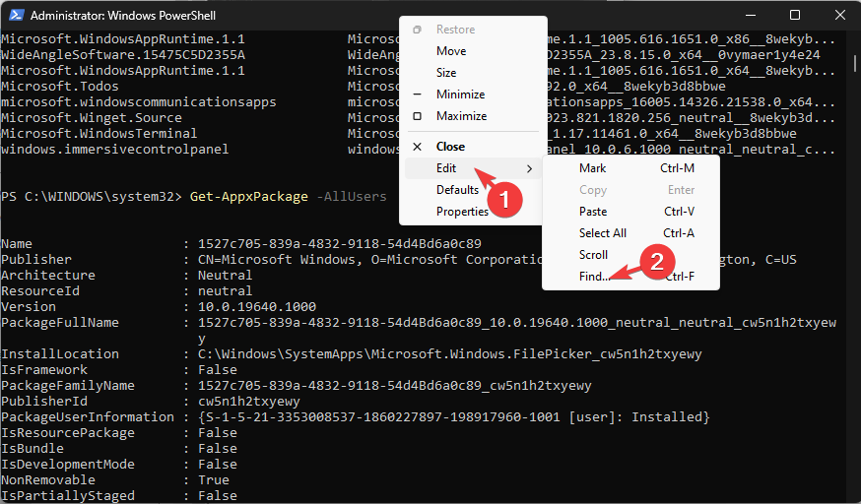Select Mark in the Edit submenu
Viewport: 861px width, 504px height.
(593, 168)
